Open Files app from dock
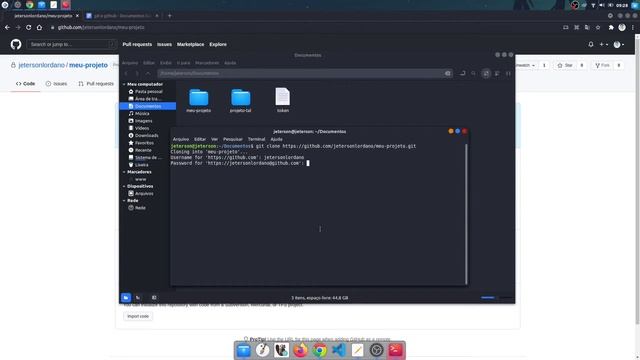640x360 pixels. 244,350
